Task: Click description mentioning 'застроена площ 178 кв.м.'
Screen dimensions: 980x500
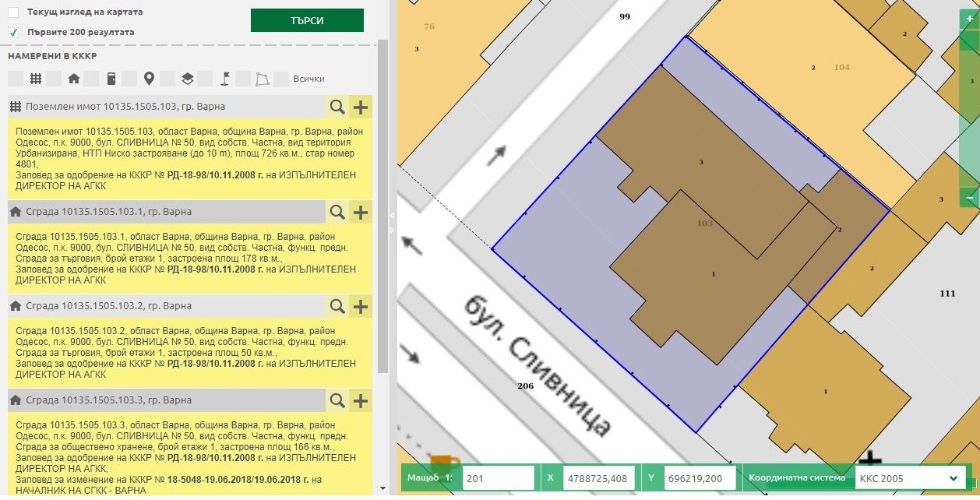Action: click(190, 259)
